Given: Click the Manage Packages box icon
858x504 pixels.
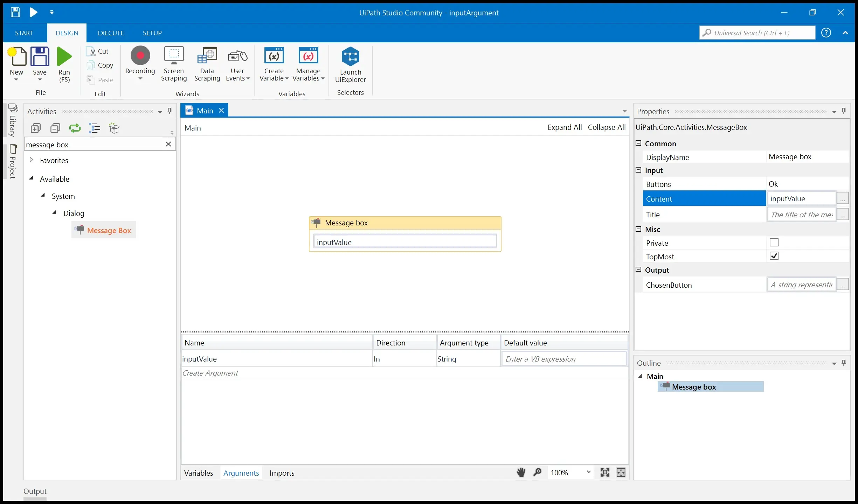Looking at the screenshot, I should (114, 128).
